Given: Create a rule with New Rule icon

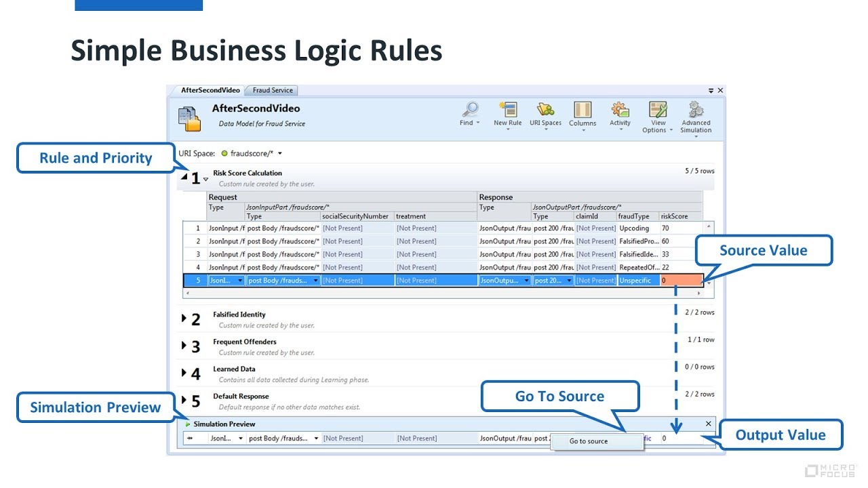Looking at the screenshot, I should coord(507,110).
